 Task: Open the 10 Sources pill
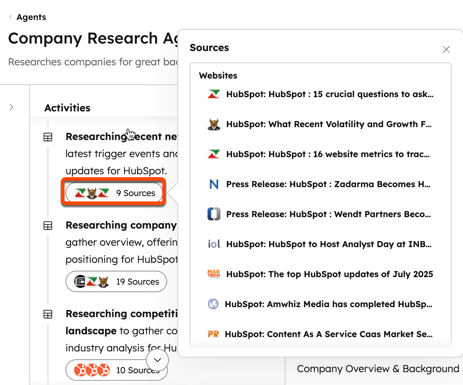tap(116, 370)
